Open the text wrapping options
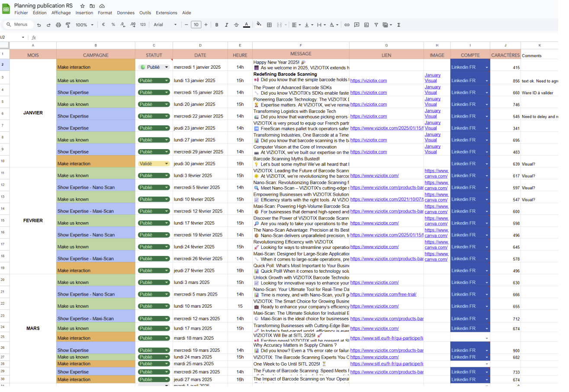The height and width of the screenshot is (392, 569). click(321, 25)
